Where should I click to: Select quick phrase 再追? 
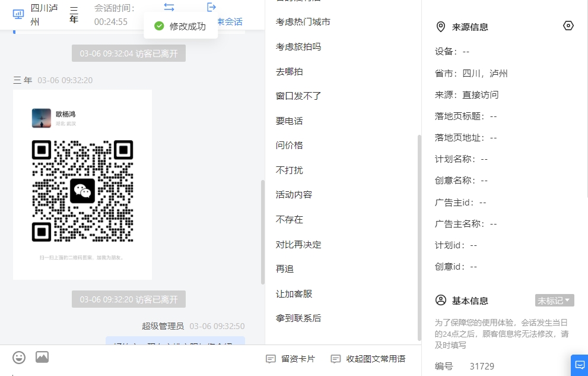pyautogui.click(x=285, y=269)
